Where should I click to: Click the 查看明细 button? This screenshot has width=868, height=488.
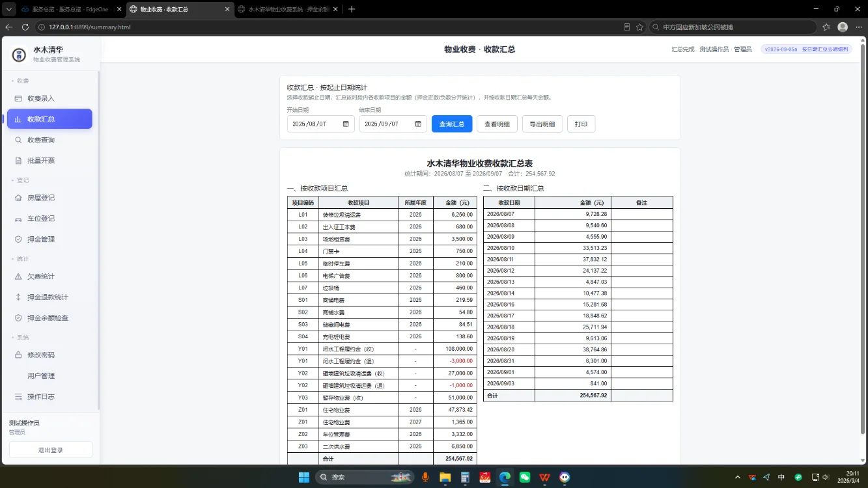pyautogui.click(x=497, y=124)
